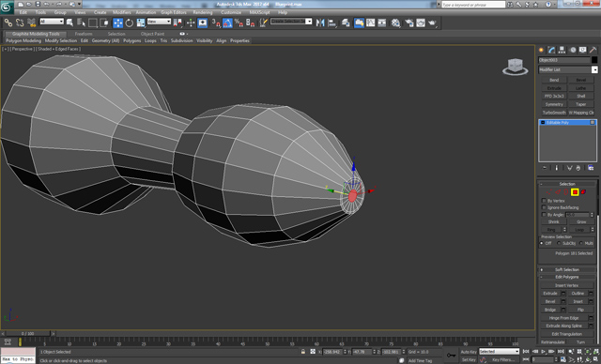Open the reference coordinate system View dropdown
Image resolution: width=601 pixels, height=364 pixels.
pyautogui.click(x=159, y=22)
